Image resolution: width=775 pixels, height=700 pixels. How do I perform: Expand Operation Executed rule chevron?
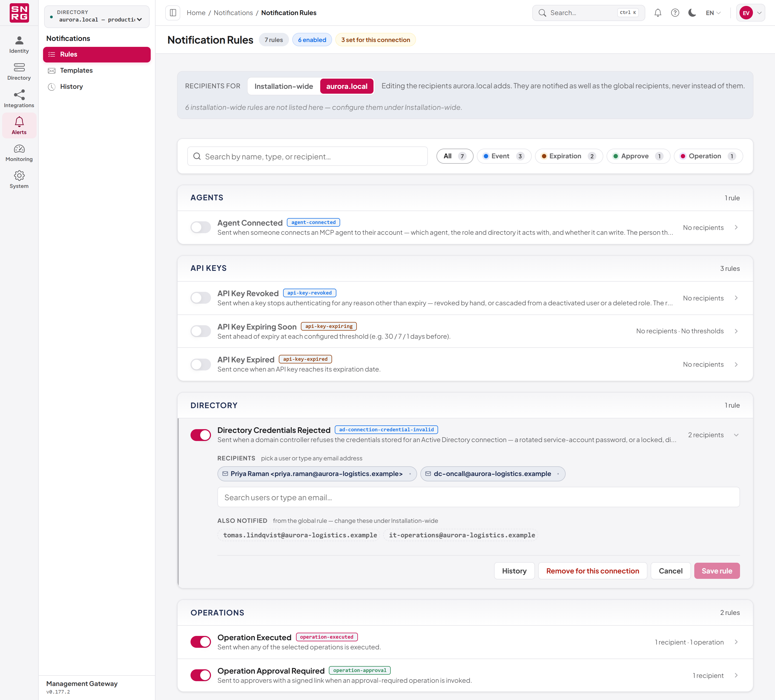point(736,642)
